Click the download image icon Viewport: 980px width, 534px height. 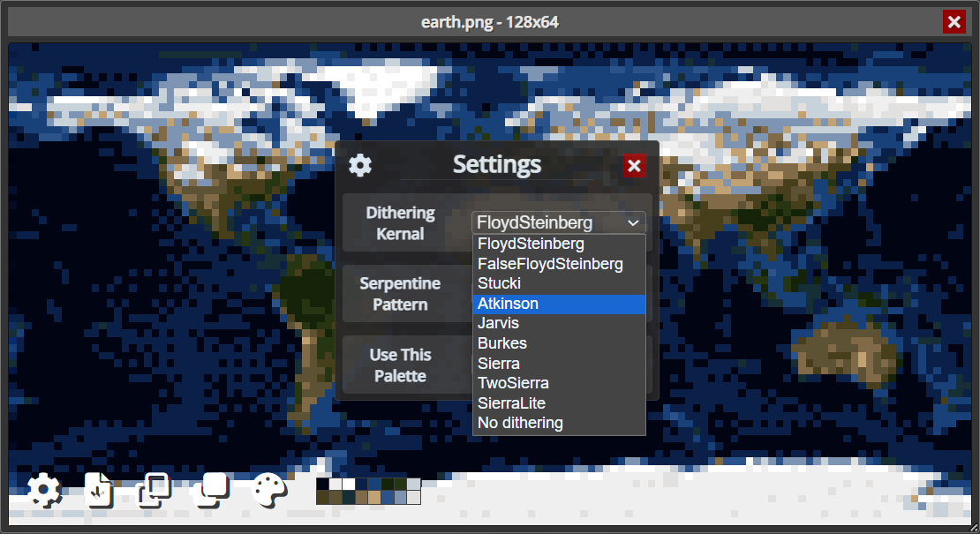pyautogui.click(x=99, y=491)
